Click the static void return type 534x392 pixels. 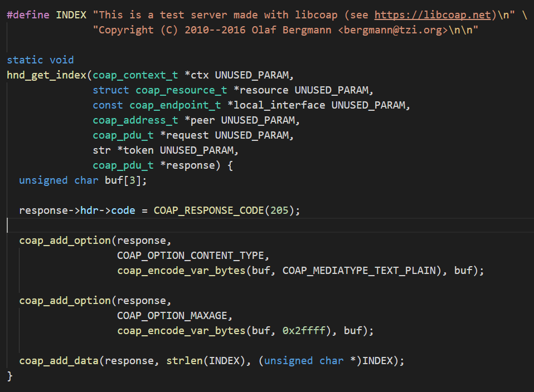40,60
